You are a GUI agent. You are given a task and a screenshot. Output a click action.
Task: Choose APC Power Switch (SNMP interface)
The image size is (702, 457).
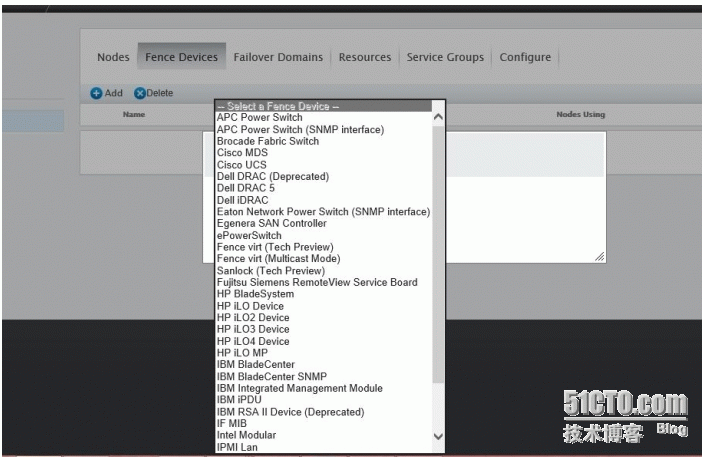pos(324,129)
